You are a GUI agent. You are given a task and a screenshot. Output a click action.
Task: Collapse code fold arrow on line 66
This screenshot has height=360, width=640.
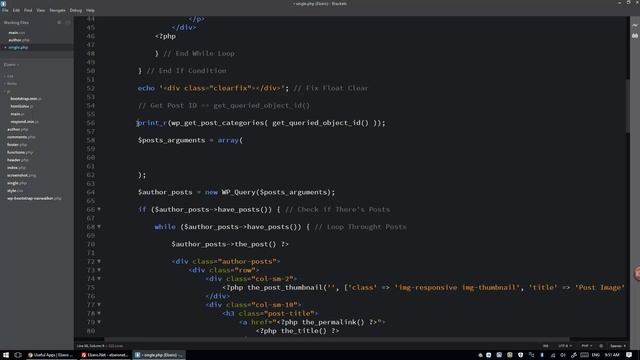[99, 209]
